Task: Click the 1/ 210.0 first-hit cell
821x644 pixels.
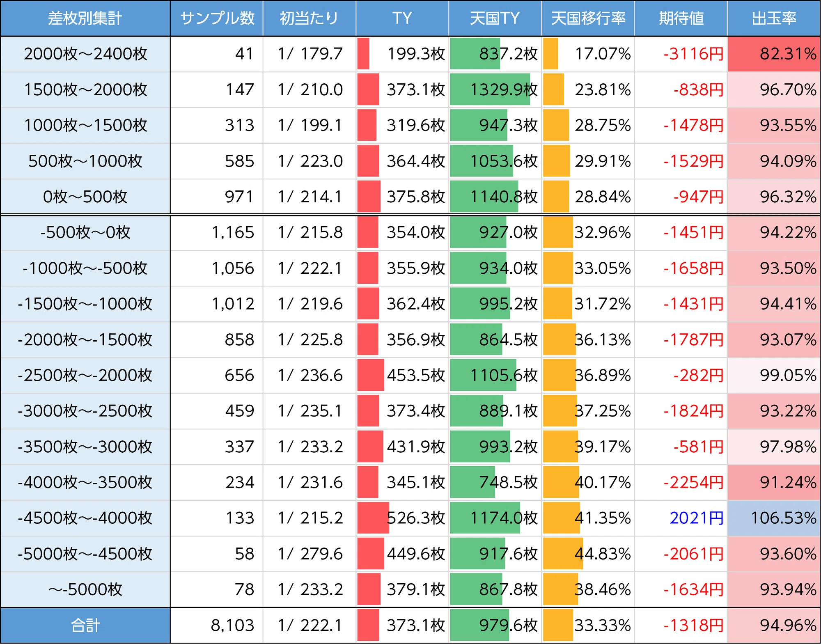Action: coord(310,89)
